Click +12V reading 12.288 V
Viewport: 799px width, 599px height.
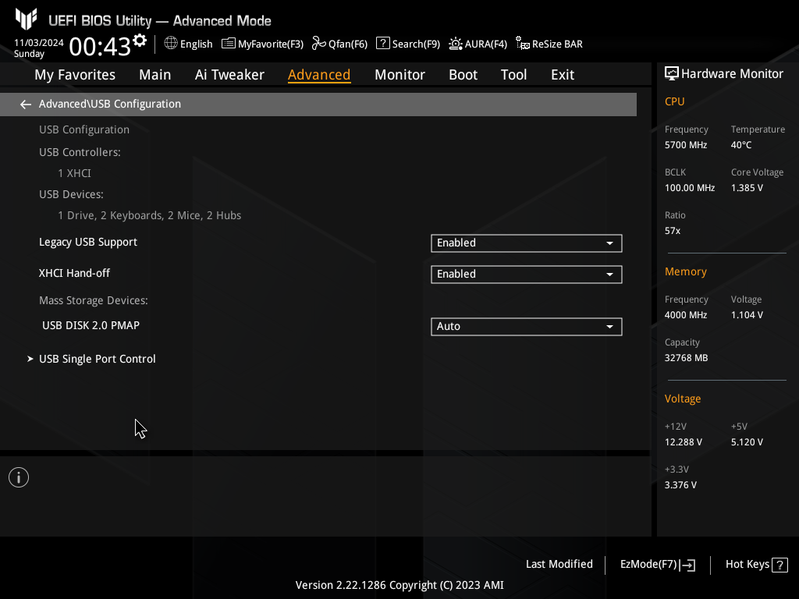pos(683,442)
